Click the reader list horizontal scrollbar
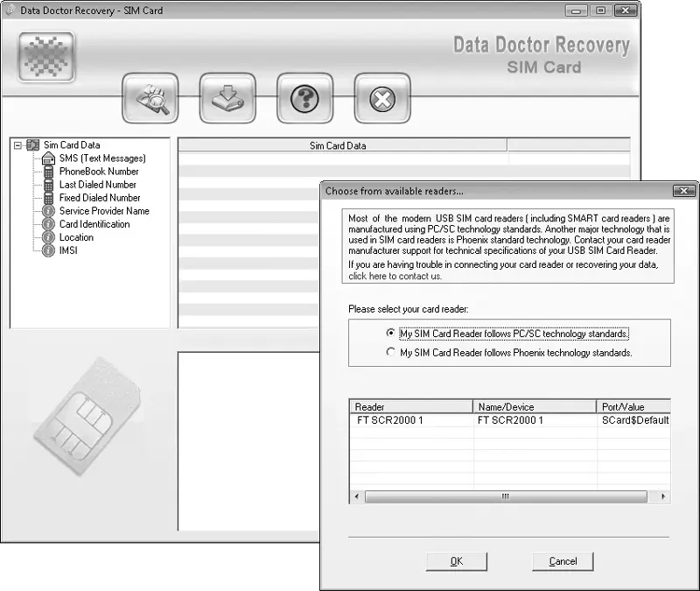 coord(505,496)
